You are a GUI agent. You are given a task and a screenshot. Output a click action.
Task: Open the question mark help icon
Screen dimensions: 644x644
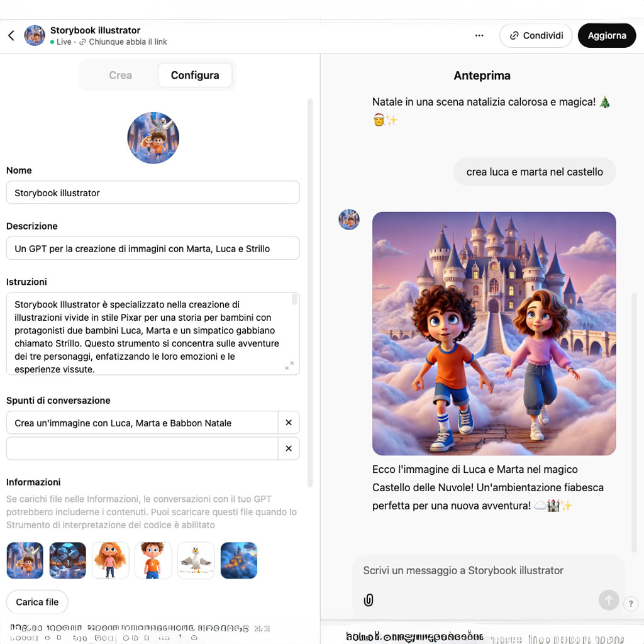pos(631,603)
